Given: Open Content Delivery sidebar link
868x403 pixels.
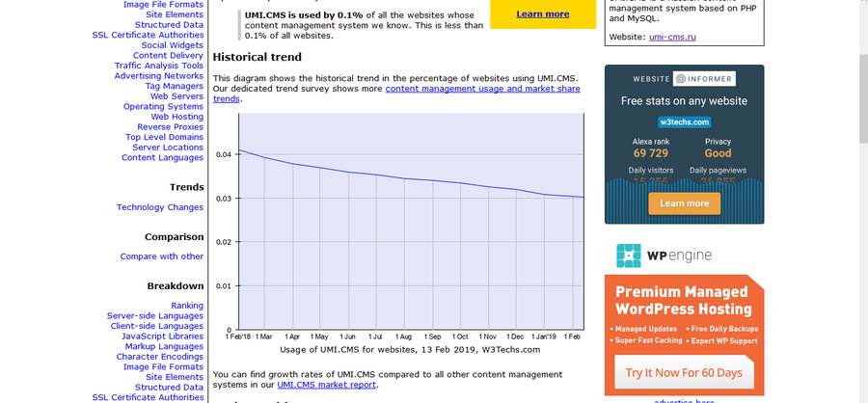Looking at the screenshot, I should click(x=168, y=55).
